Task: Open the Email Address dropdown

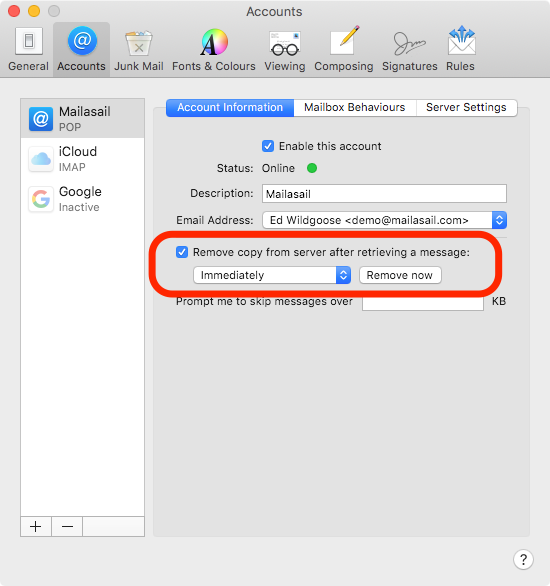Action: [384, 220]
